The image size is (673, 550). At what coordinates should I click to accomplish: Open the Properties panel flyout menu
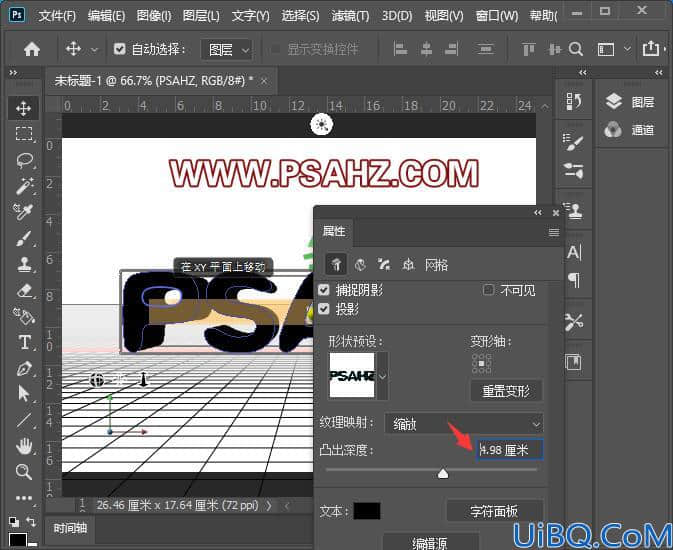[554, 232]
